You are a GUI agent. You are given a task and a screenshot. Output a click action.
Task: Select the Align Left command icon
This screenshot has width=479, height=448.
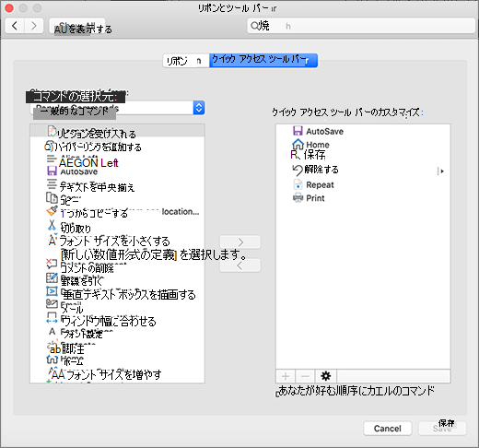52,159
